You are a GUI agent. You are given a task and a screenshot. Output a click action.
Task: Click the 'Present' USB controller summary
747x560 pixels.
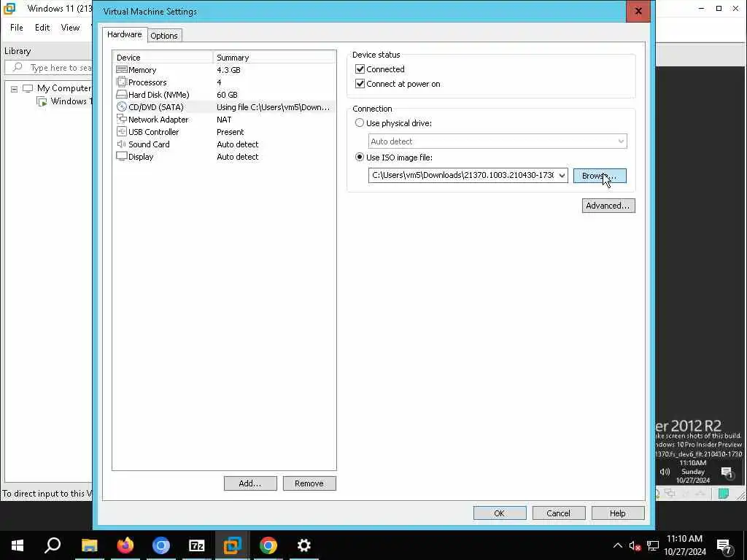pyautogui.click(x=230, y=132)
